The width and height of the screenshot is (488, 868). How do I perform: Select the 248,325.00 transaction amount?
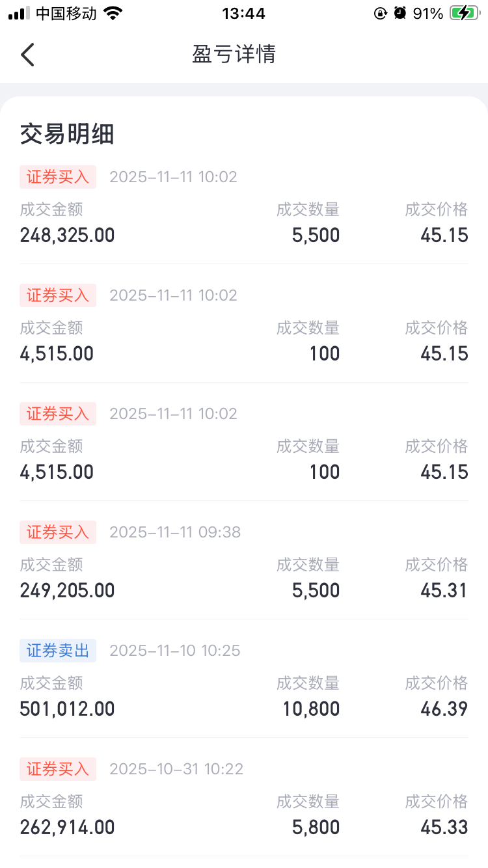[x=67, y=235]
